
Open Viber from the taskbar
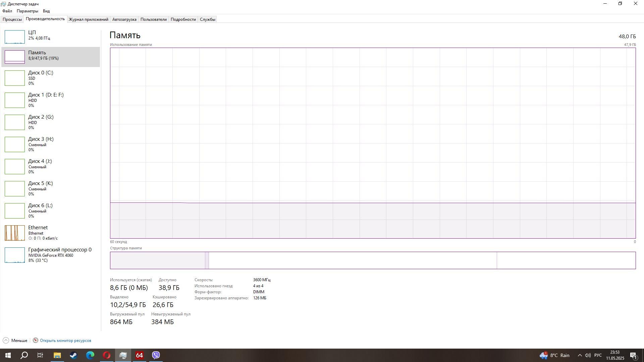click(x=156, y=355)
